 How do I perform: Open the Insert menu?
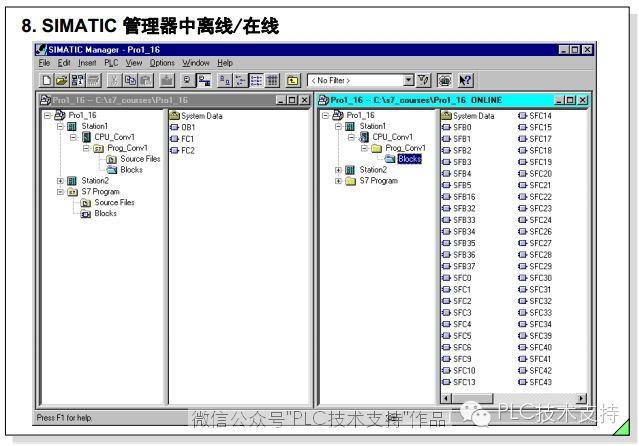[87, 63]
